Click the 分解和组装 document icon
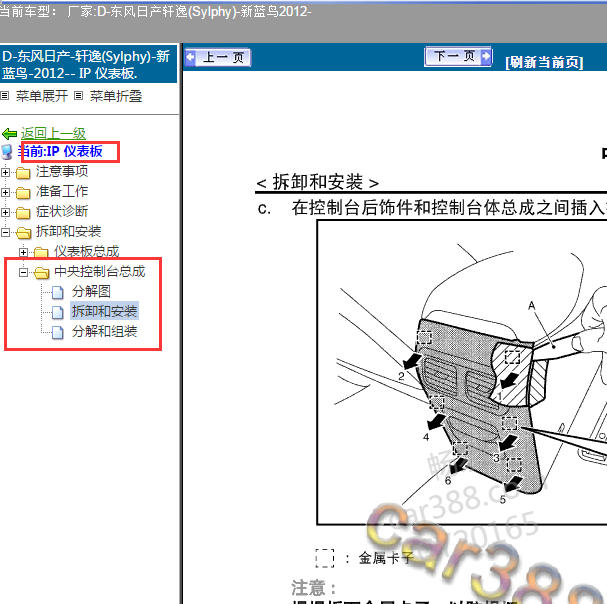The image size is (607, 604). pyautogui.click(x=58, y=332)
